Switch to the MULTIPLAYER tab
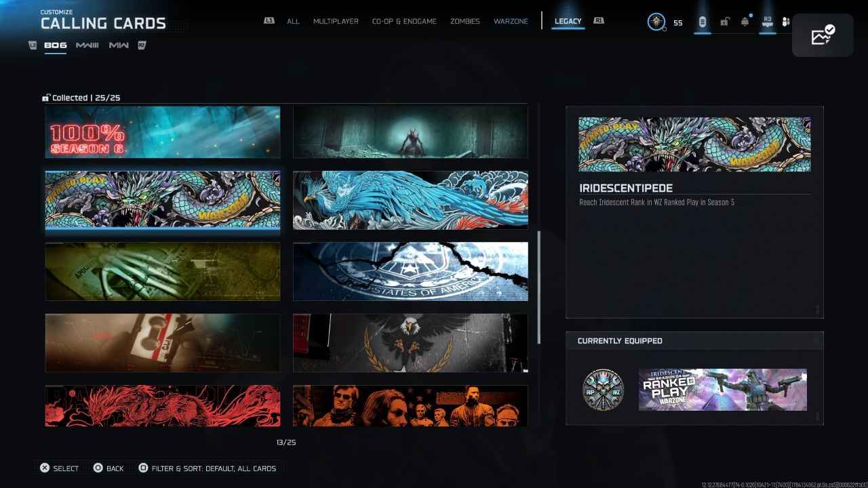 click(x=336, y=21)
